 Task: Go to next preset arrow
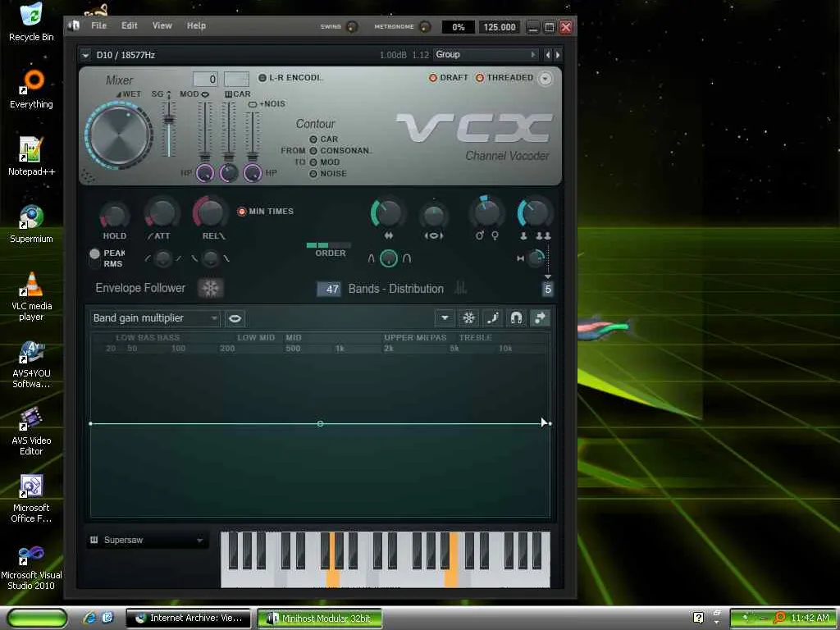click(x=558, y=55)
